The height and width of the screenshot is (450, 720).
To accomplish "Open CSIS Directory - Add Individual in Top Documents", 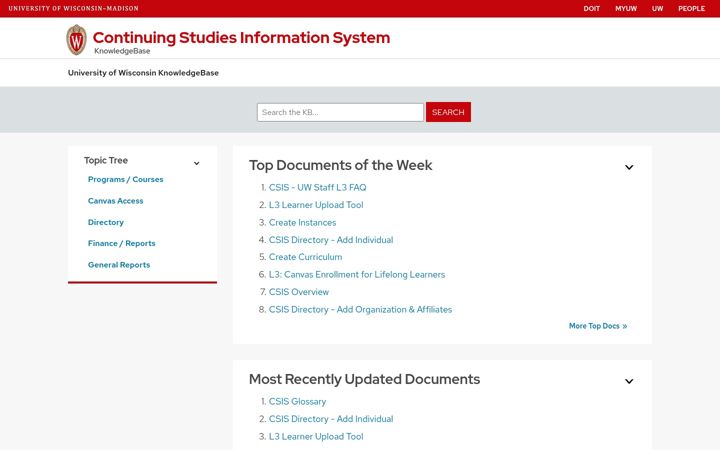I will pos(331,240).
